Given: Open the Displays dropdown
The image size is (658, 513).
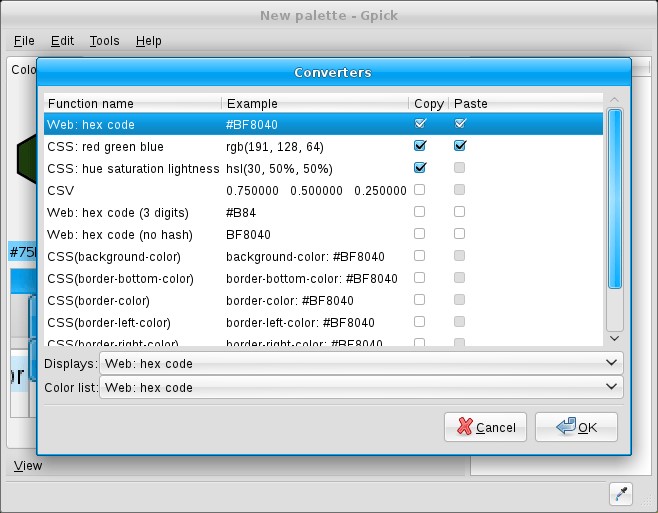Looking at the screenshot, I should [x=362, y=363].
